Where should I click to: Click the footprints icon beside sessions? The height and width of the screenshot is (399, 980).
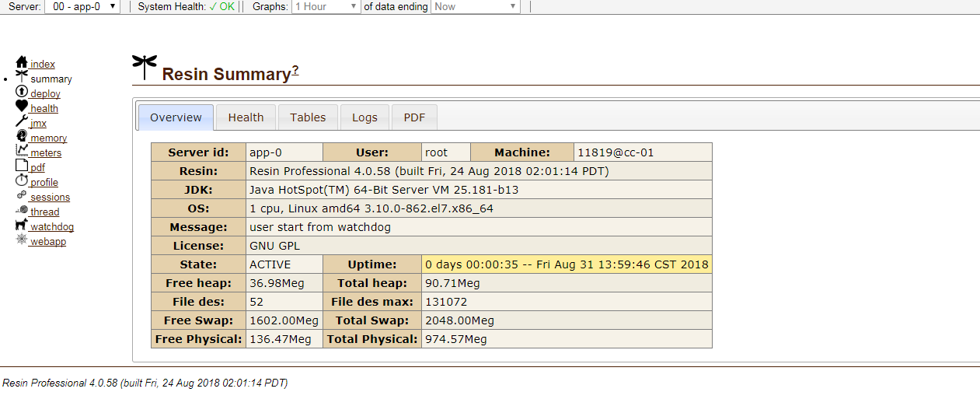pyautogui.click(x=22, y=195)
